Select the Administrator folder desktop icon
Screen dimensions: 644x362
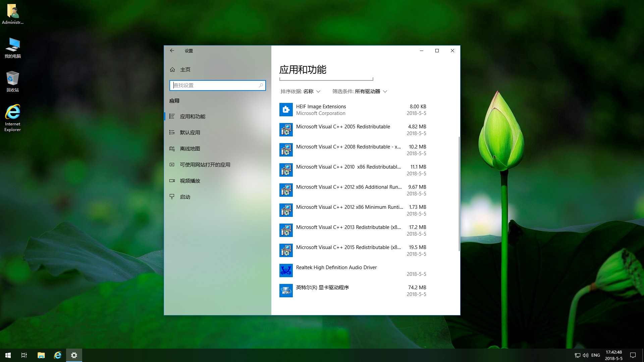[x=13, y=14]
